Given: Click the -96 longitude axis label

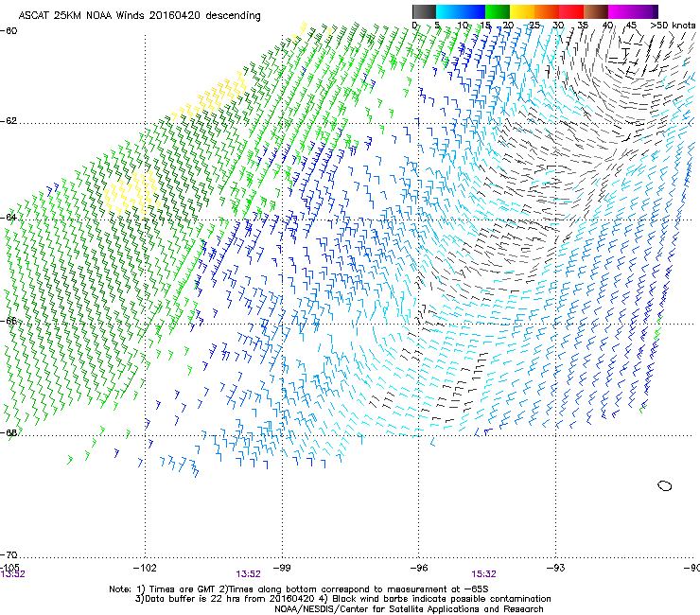Looking at the screenshot, I should tap(419, 568).
